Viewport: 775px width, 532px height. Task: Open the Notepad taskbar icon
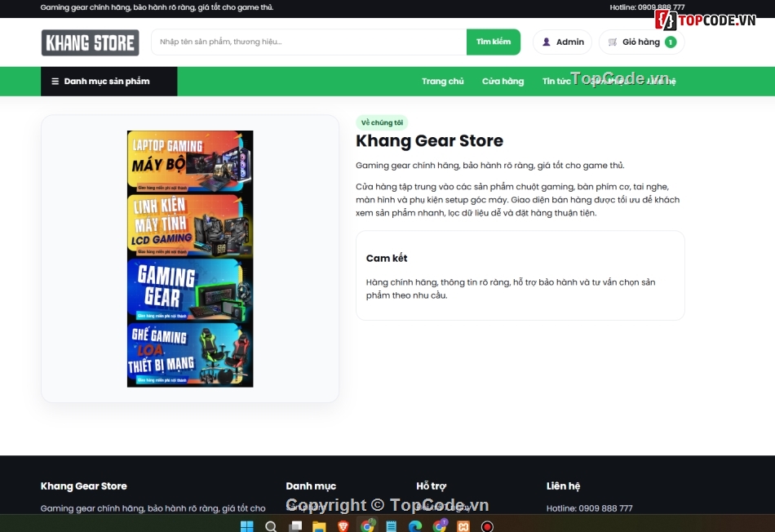(x=391, y=526)
